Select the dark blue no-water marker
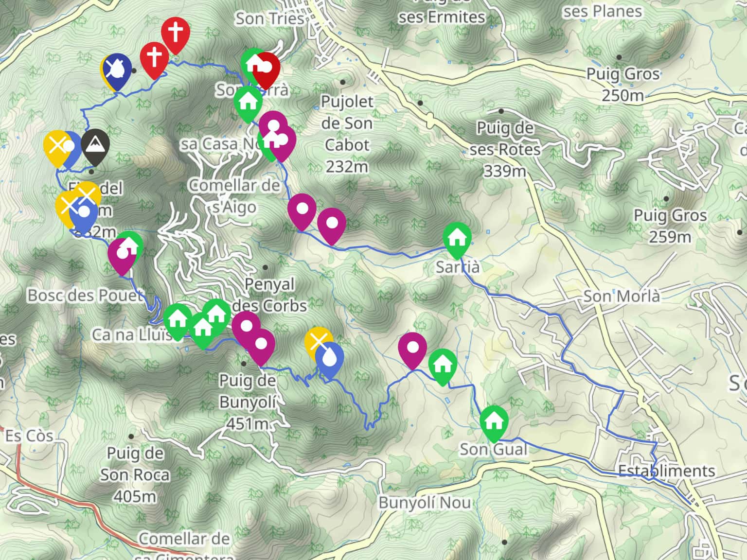Viewport: 747px width, 560px height. [x=117, y=70]
